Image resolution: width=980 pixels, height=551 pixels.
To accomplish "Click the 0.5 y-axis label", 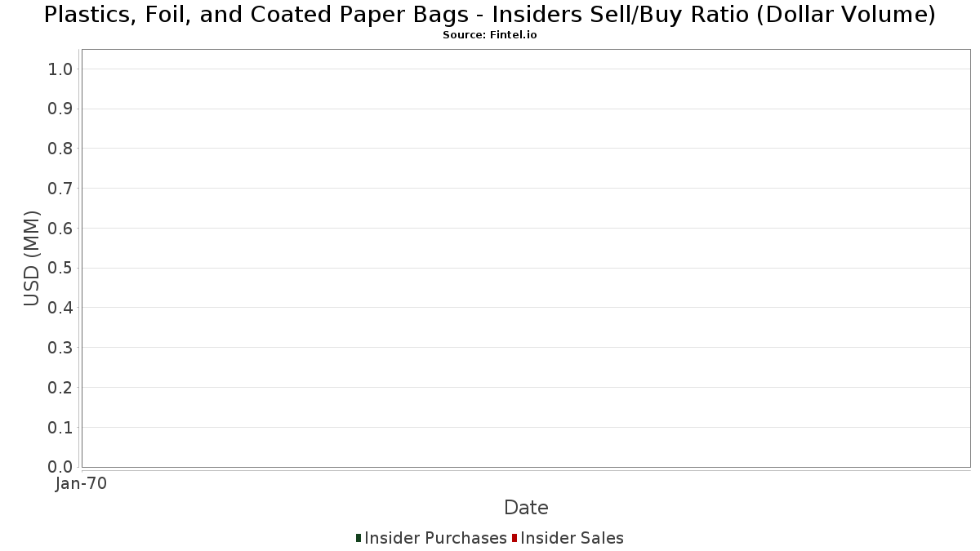I will tap(61, 269).
